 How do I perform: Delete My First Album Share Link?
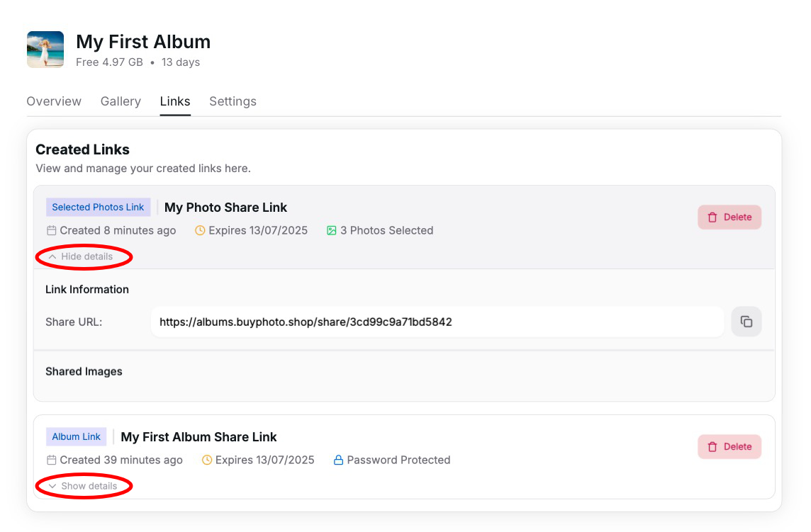tap(729, 447)
